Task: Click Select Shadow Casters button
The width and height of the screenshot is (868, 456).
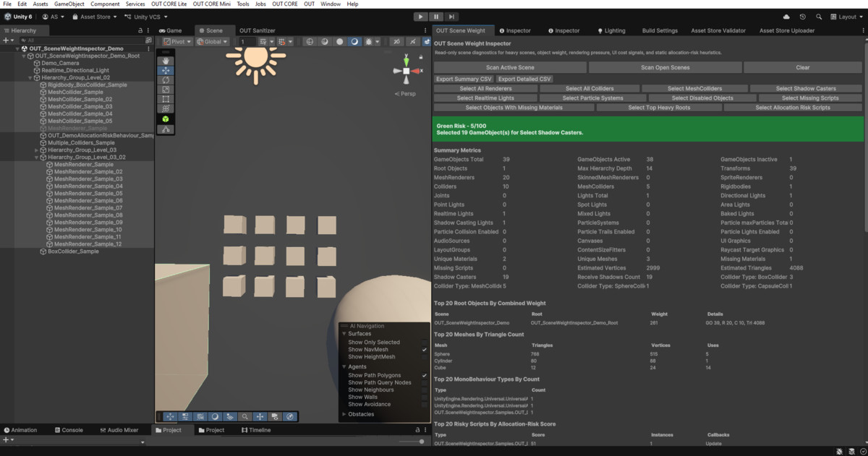Action: [806, 88]
